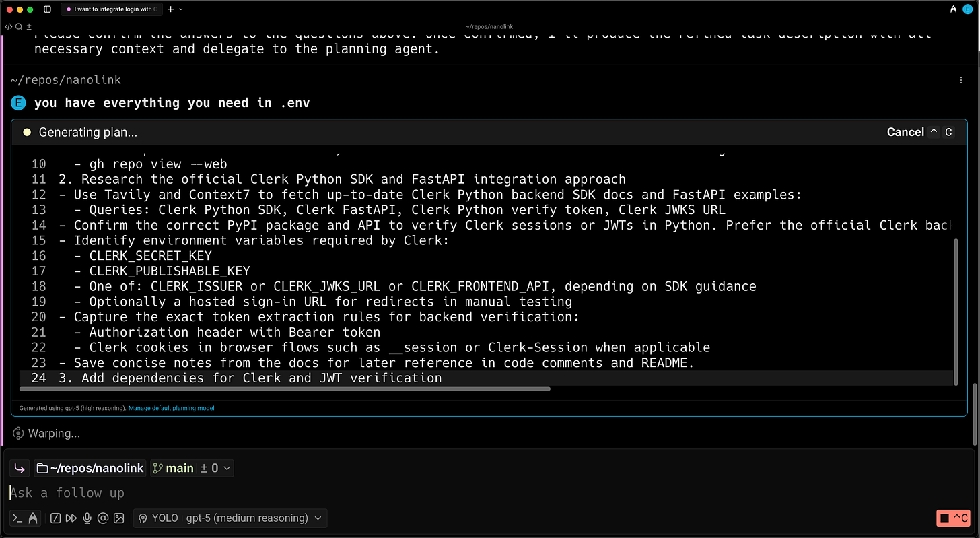Switch to agent mode icon in input bar

[32, 518]
